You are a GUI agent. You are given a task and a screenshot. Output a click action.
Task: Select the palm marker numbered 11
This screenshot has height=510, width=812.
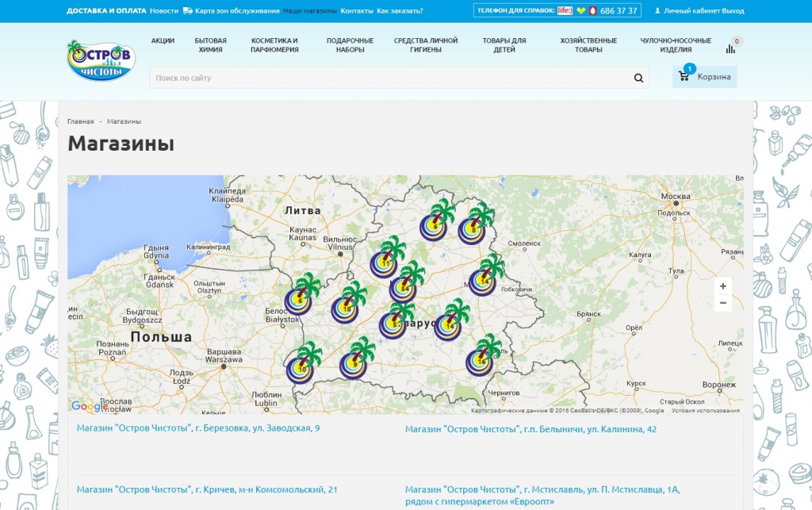pyautogui.click(x=386, y=259)
